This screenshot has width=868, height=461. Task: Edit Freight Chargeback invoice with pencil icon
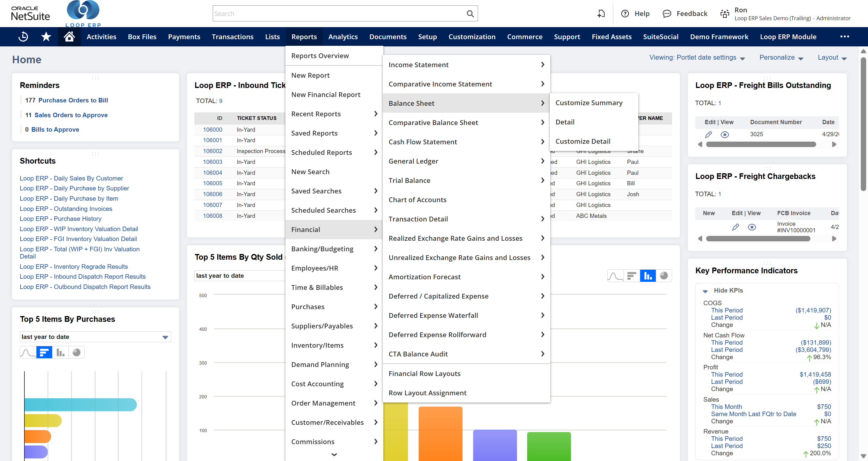tap(735, 227)
